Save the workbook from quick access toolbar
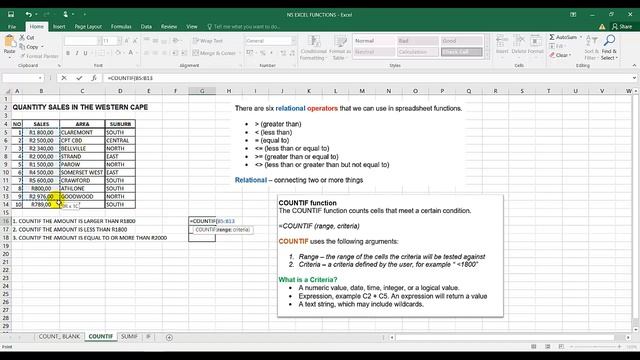Image resolution: width=640 pixels, height=360 pixels. click(x=11, y=14)
